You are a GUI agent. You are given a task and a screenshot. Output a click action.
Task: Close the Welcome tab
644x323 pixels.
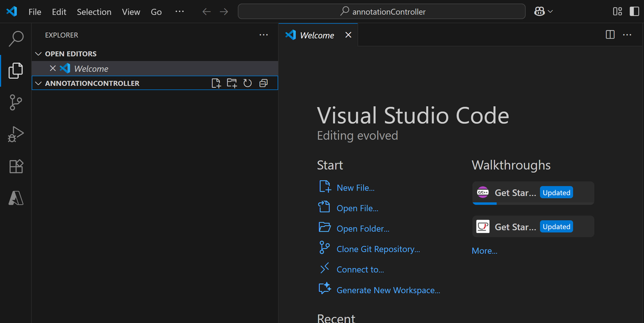click(348, 35)
